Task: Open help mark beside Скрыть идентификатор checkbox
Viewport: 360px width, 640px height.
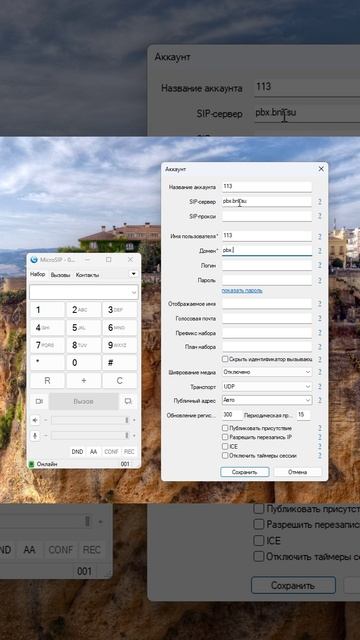Action: point(320,359)
